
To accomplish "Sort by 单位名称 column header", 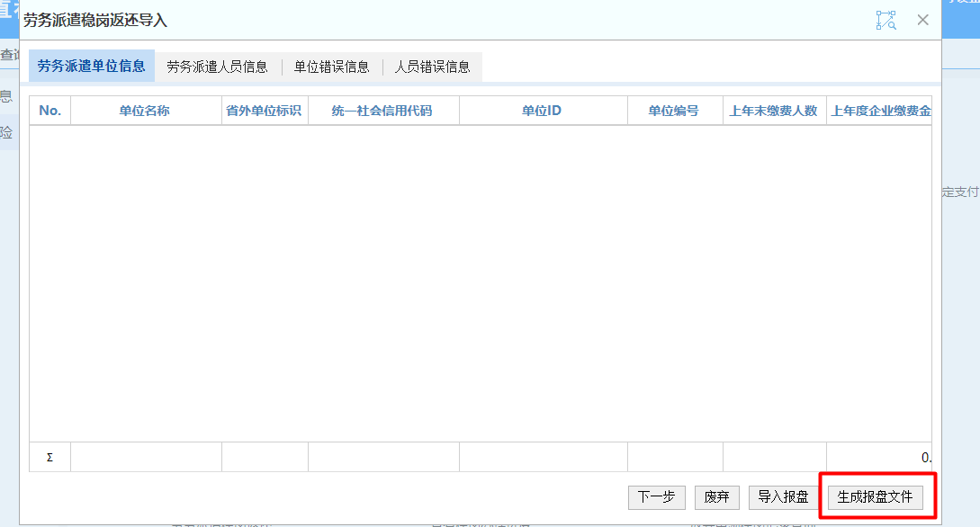I will [x=145, y=111].
